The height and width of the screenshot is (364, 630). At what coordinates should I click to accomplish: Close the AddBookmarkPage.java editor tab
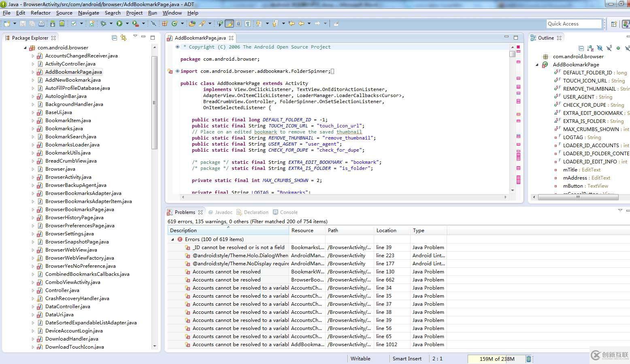[x=231, y=38]
